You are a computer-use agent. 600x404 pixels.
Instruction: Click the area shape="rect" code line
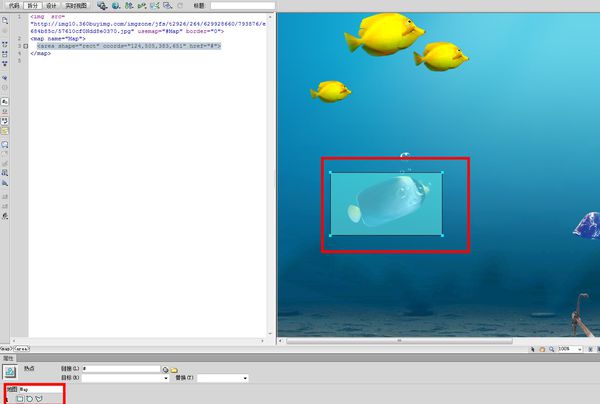(x=129, y=46)
